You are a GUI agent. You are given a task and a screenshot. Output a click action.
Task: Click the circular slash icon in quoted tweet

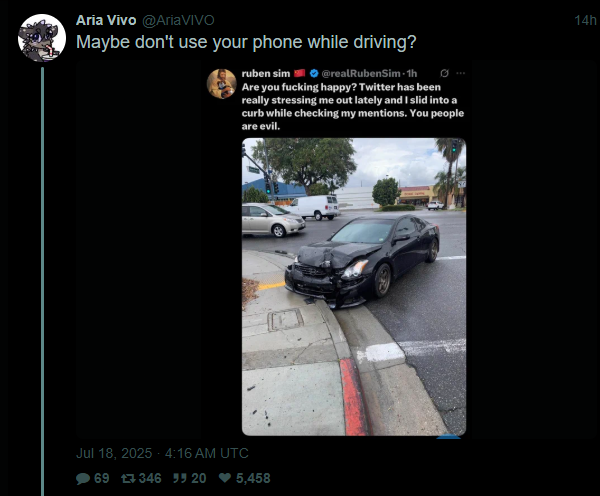(x=444, y=73)
